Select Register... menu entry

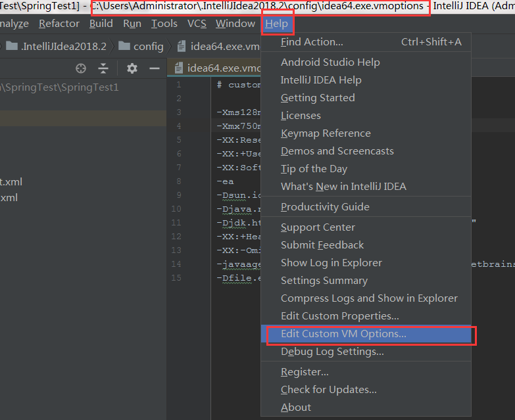(x=366, y=372)
